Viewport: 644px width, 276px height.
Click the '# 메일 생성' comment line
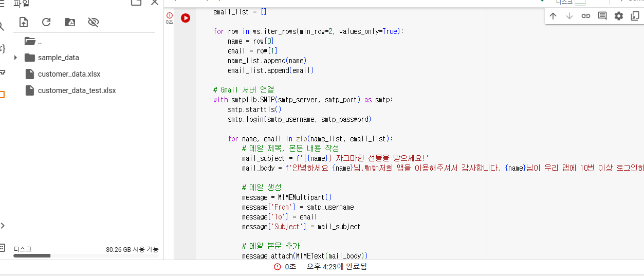tap(262, 188)
